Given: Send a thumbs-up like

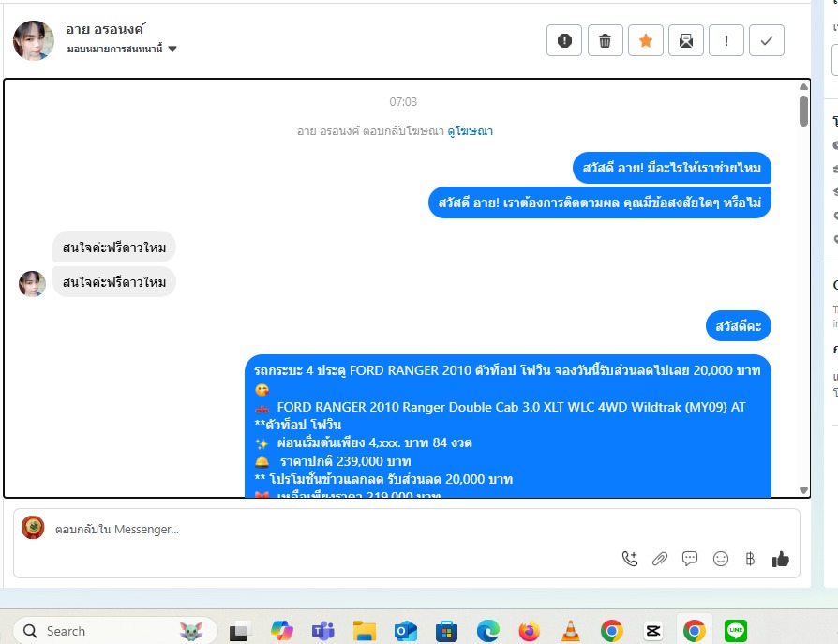Looking at the screenshot, I should 780,559.
